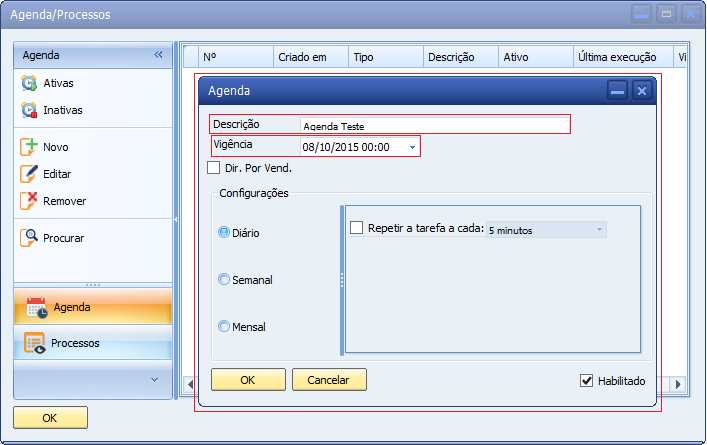Choose Procurar in the sidebar
The height and width of the screenshot is (445, 707).
click(63, 238)
